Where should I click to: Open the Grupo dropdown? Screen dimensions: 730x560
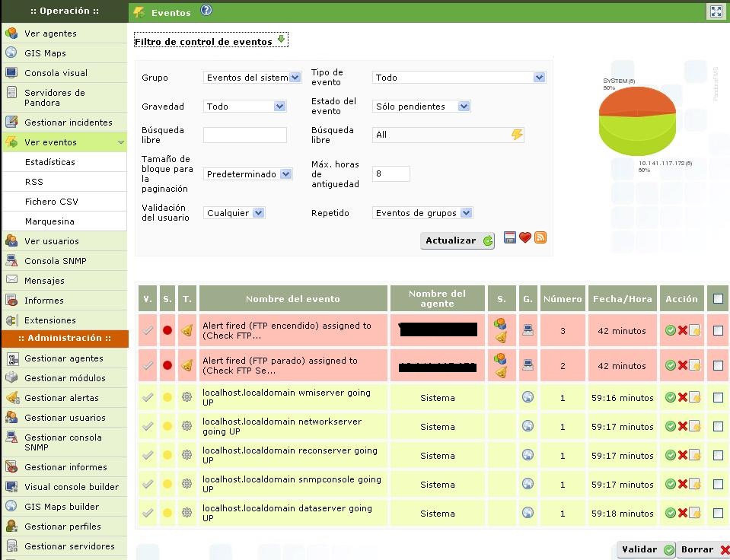253,78
